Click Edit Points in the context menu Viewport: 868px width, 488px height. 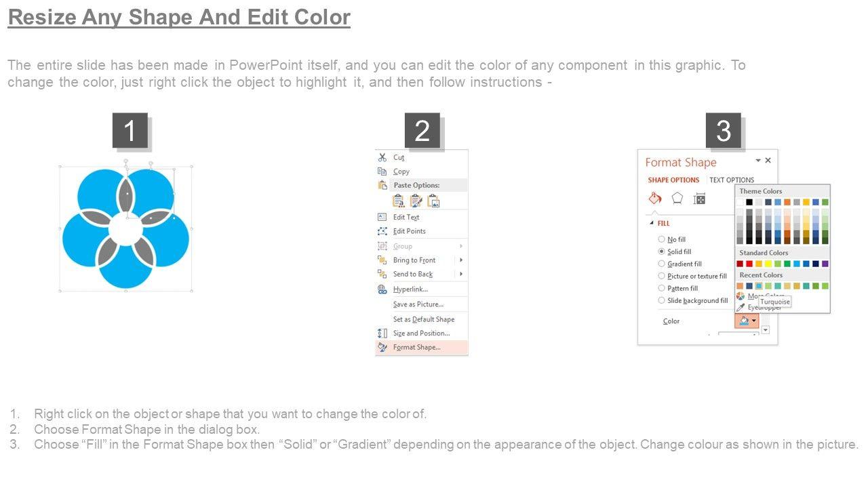point(409,231)
